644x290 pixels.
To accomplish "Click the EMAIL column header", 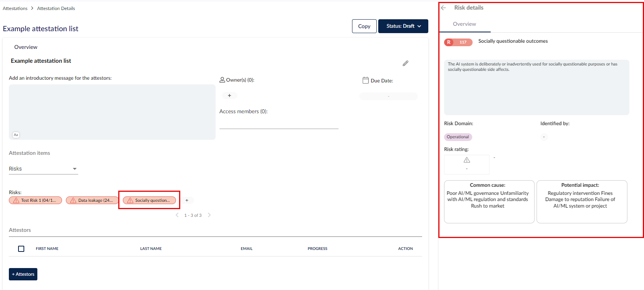I will coord(247,249).
